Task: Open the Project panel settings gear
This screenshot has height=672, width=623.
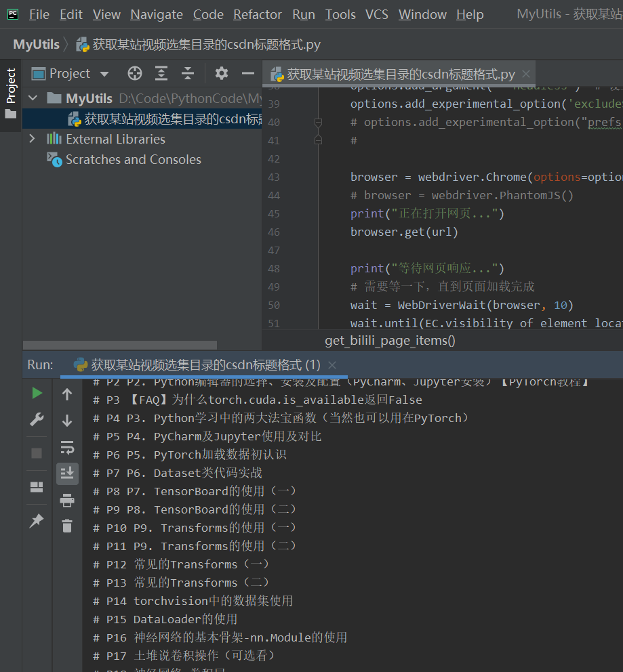Action: pyautogui.click(x=221, y=74)
